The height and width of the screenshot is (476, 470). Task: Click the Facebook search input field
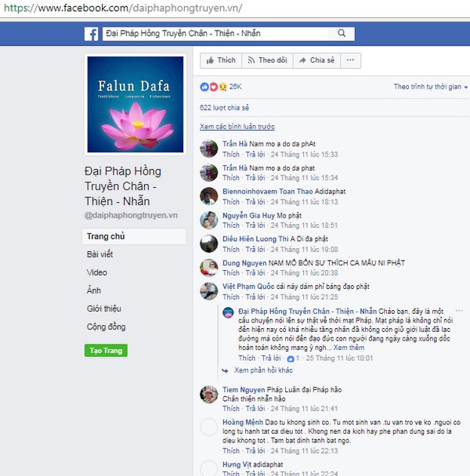tap(215, 34)
